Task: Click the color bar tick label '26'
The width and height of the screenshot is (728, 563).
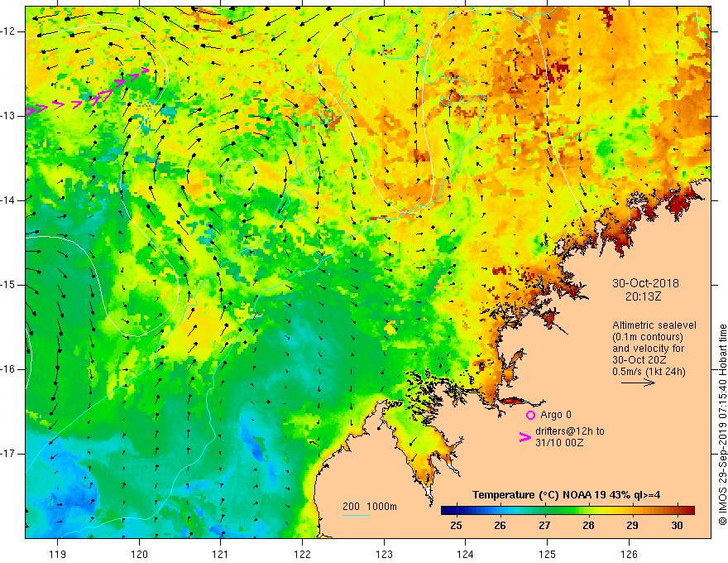Action: point(500,526)
